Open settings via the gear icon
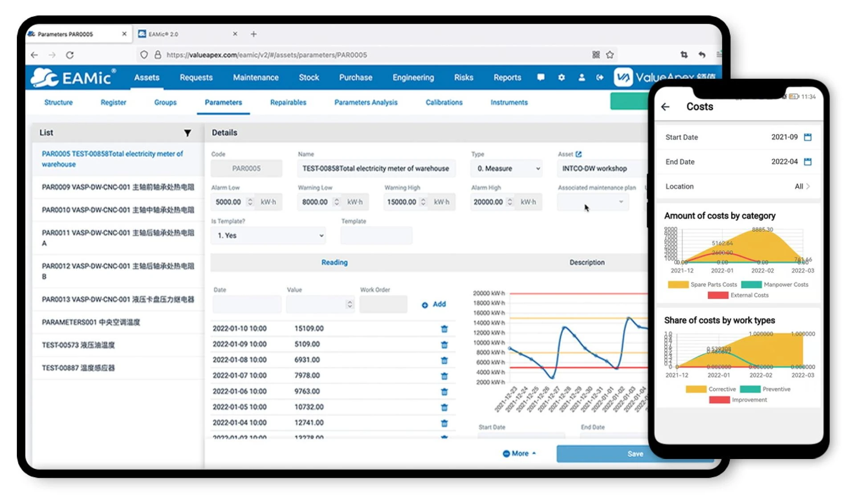The image size is (855, 504). click(x=562, y=77)
